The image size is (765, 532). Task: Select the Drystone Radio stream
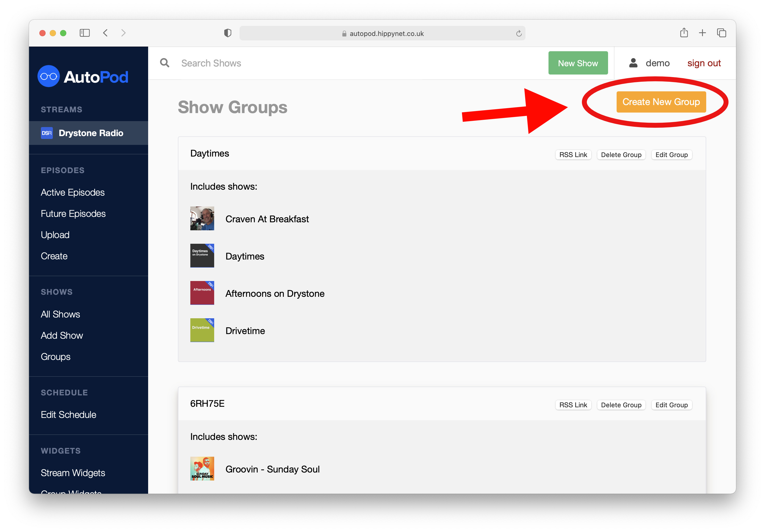click(88, 133)
